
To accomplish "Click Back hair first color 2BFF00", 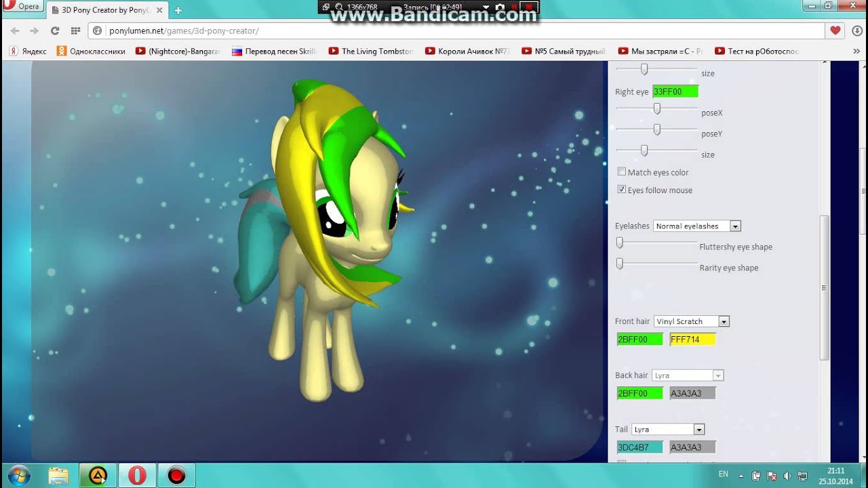I will coord(639,393).
